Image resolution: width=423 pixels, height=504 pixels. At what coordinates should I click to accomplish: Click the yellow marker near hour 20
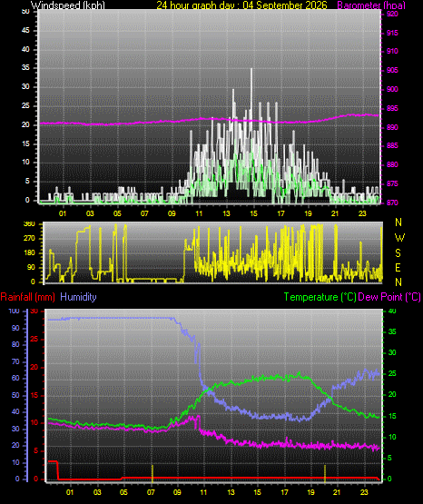[325, 473]
